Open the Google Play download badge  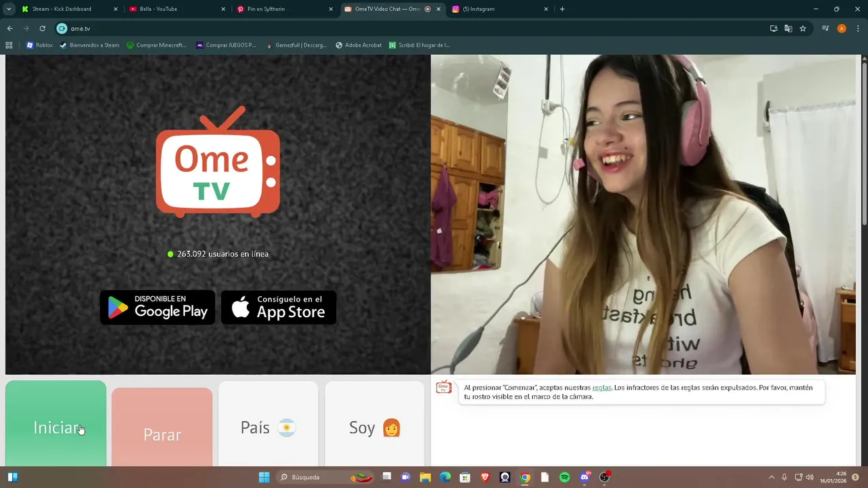[157, 308]
